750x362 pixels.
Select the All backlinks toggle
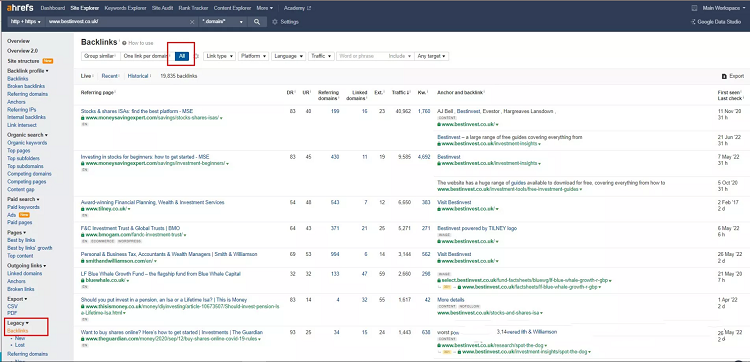pos(182,56)
